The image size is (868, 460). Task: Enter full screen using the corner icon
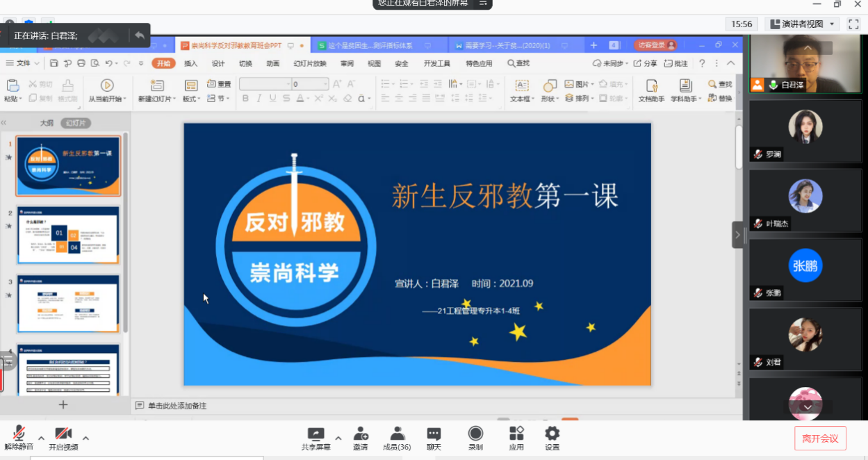(853, 24)
